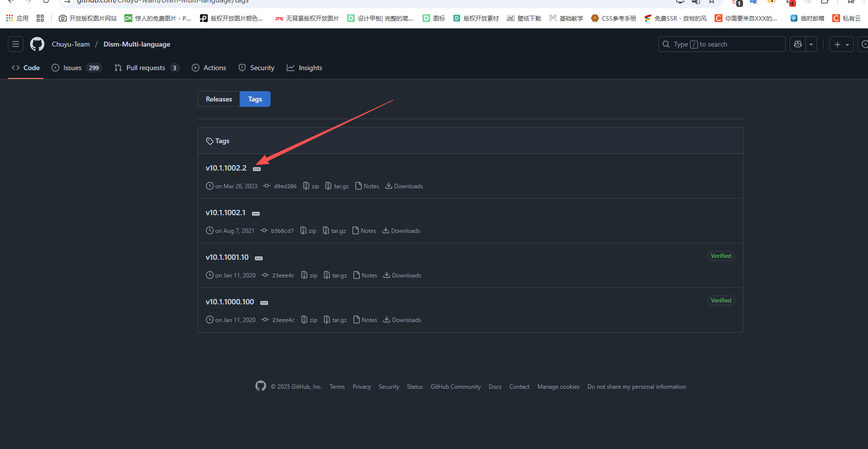Expand v10.1.1002.2 tag message ellipsis
The height and width of the screenshot is (449, 868).
(x=257, y=169)
